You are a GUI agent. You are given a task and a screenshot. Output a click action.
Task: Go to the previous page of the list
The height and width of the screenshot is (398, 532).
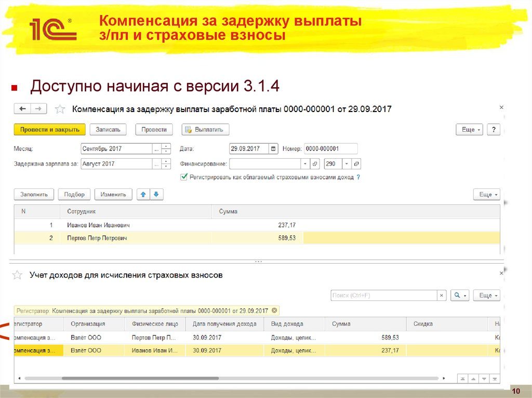[473, 379]
